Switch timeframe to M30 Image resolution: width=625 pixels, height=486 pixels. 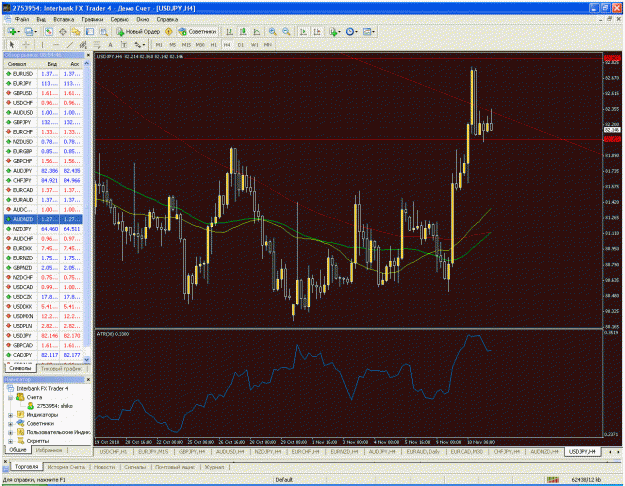[200, 45]
